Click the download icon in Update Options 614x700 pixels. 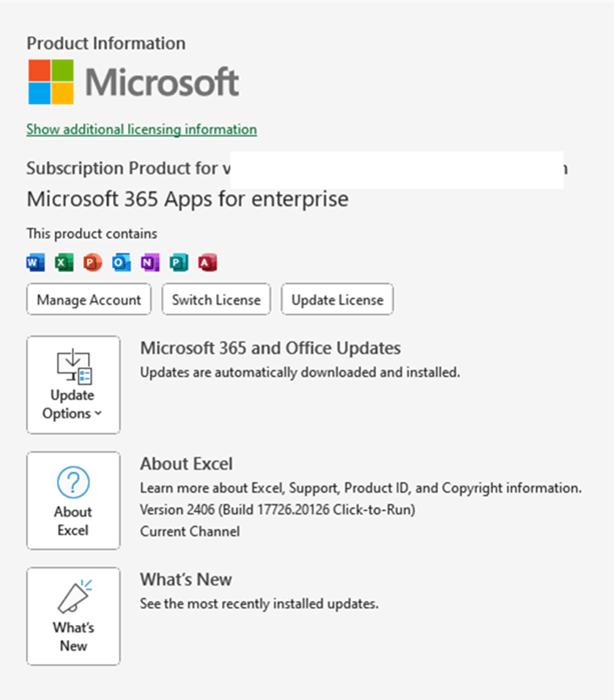click(73, 366)
